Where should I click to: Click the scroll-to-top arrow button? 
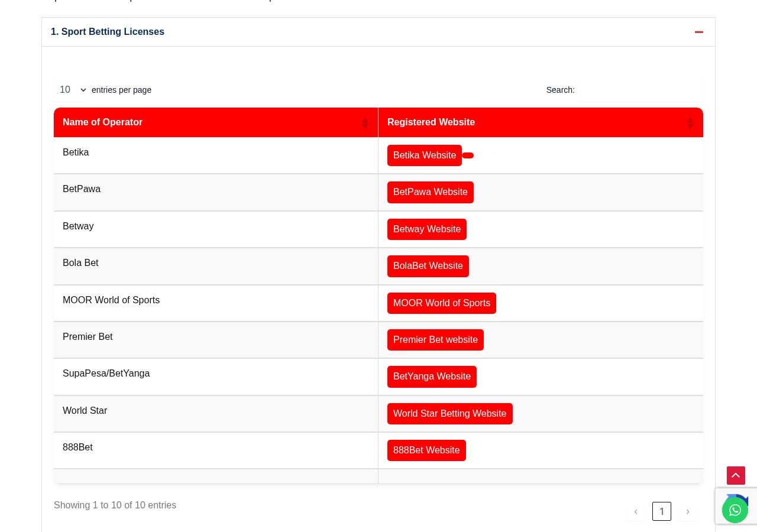[736, 475]
